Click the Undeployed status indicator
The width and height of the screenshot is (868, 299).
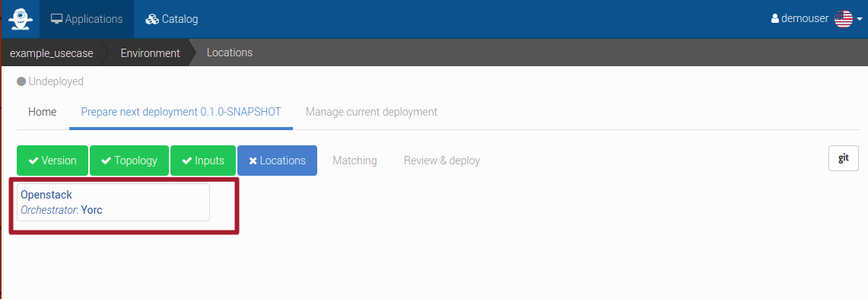(x=50, y=82)
